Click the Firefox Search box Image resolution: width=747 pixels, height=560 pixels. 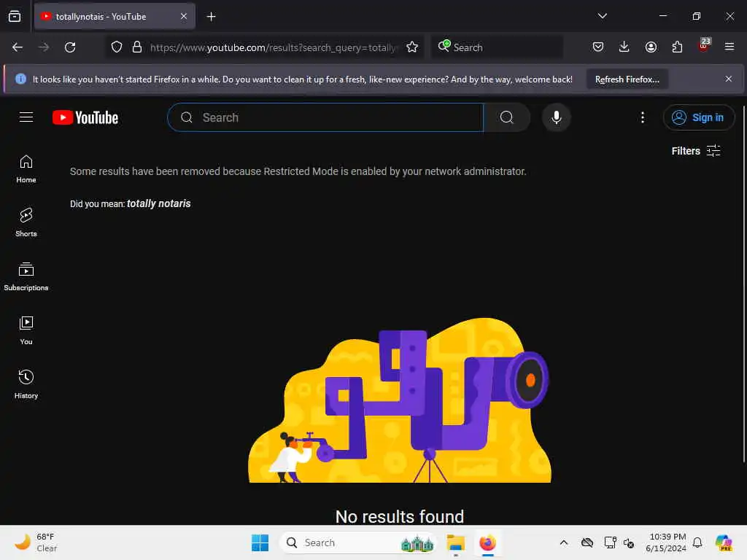[498, 47]
